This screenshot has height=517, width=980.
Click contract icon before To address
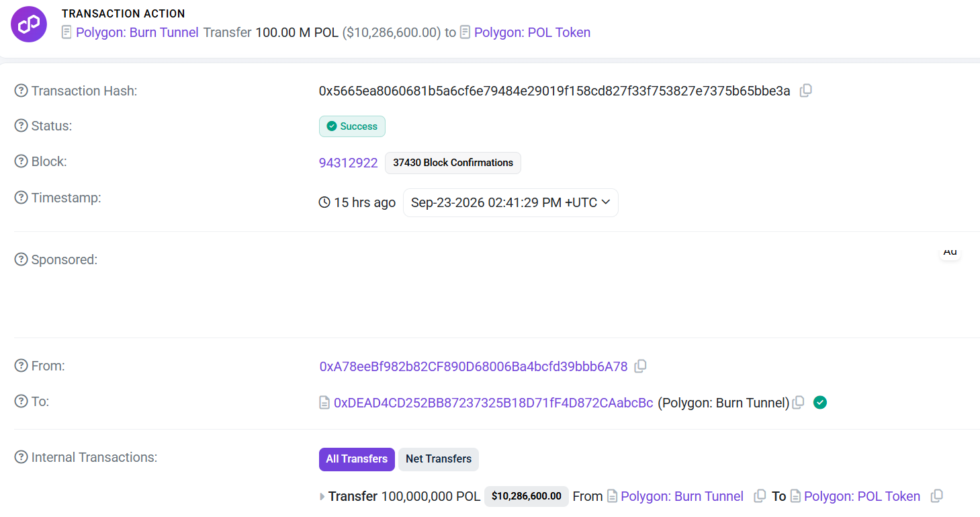324,403
